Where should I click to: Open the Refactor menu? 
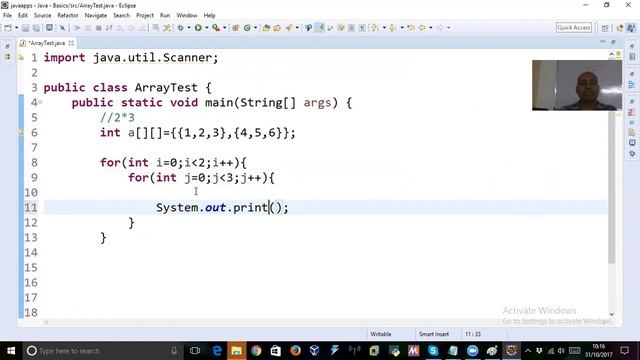click(68, 16)
